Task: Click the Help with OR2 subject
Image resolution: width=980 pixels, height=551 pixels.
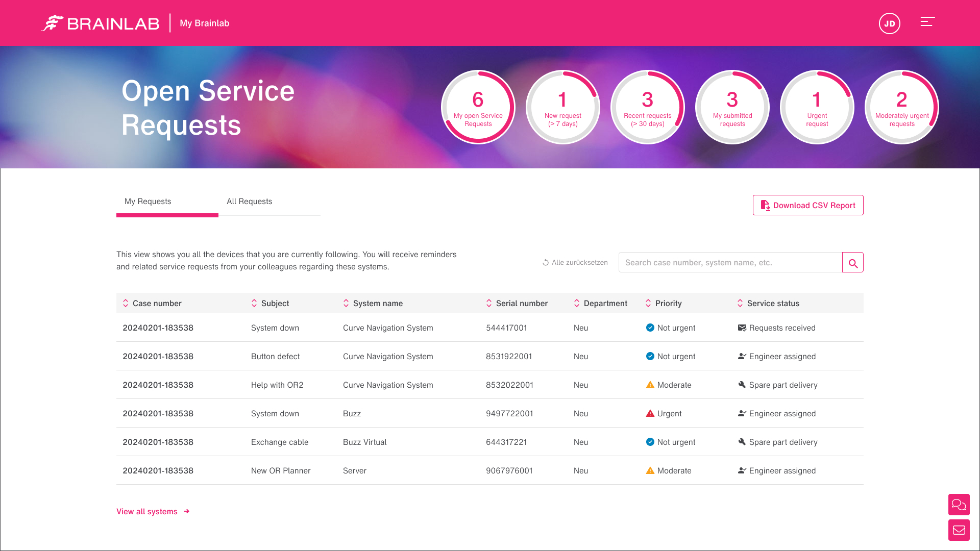Action: [277, 385]
